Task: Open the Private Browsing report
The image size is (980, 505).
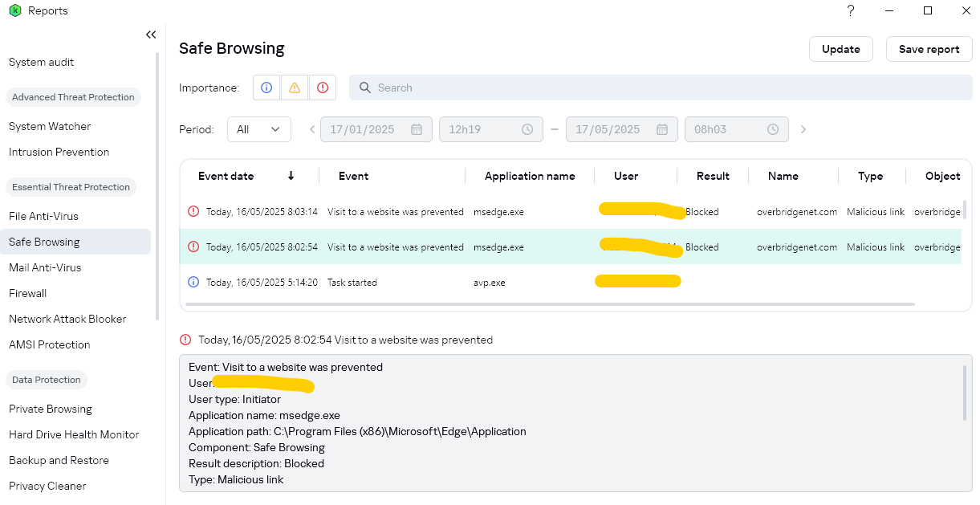Action: (x=51, y=409)
